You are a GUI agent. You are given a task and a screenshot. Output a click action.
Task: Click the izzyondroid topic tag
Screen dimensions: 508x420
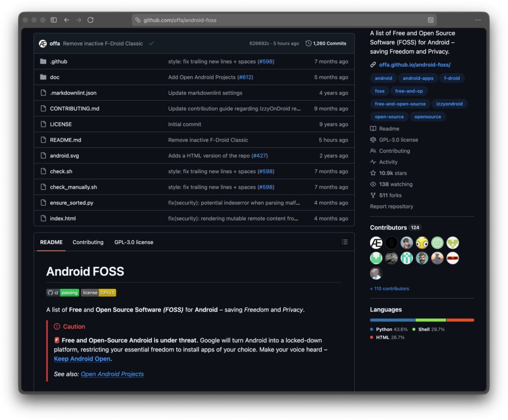(450, 104)
